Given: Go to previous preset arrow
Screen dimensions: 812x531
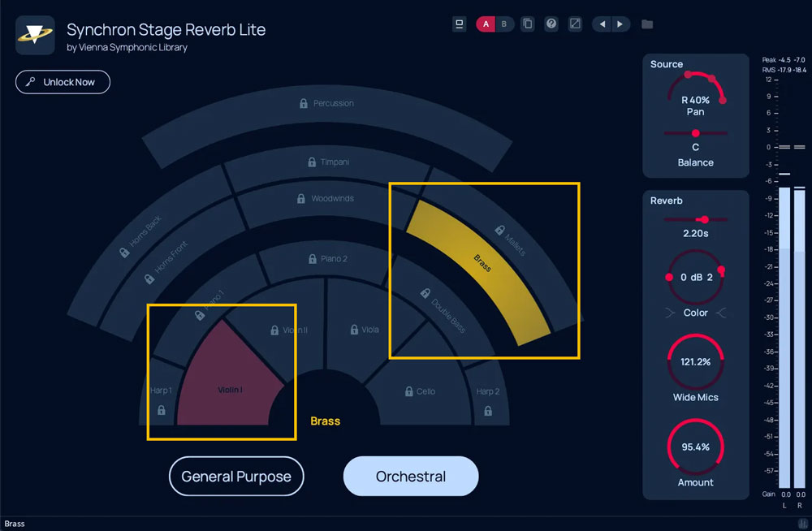Looking at the screenshot, I should pos(602,24).
